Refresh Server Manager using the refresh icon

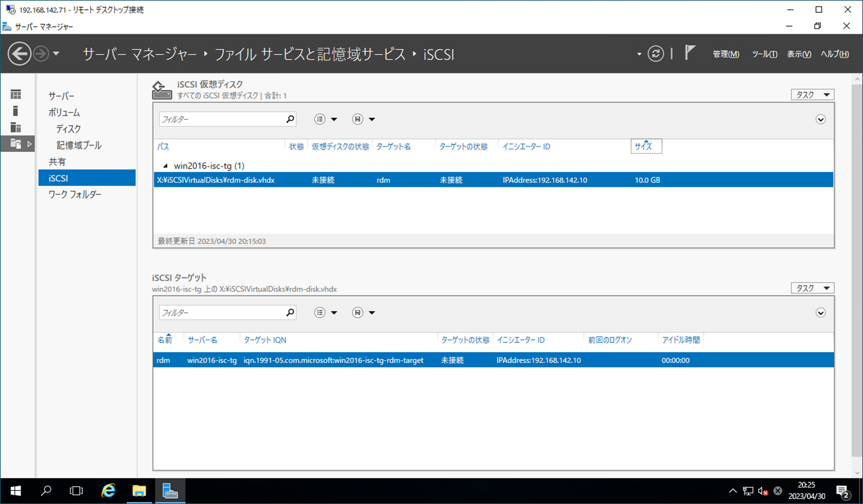click(x=656, y=54)
